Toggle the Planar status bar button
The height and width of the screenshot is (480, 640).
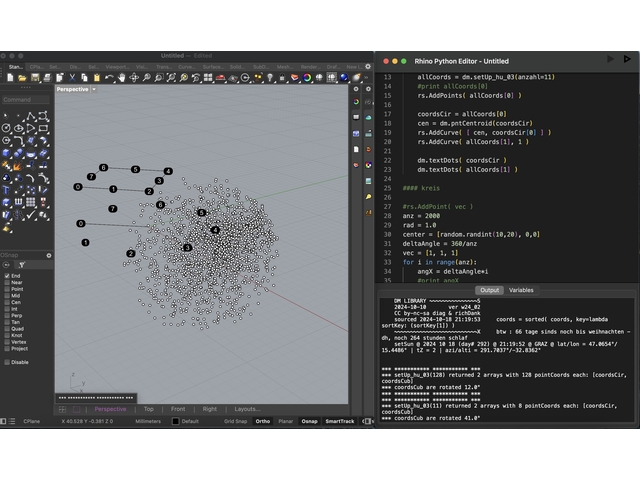pyautogui.click(x=286, y=421)
